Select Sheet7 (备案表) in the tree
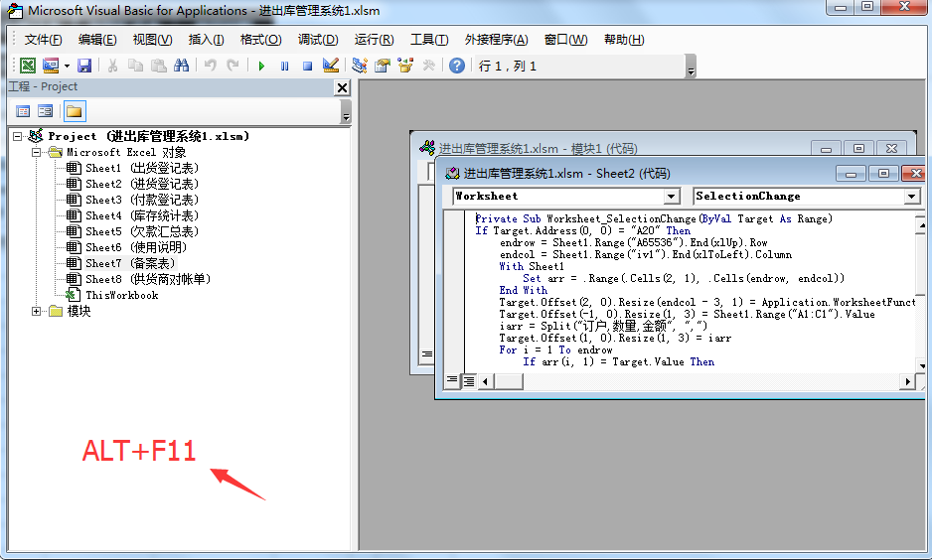 tap(120, 263)
